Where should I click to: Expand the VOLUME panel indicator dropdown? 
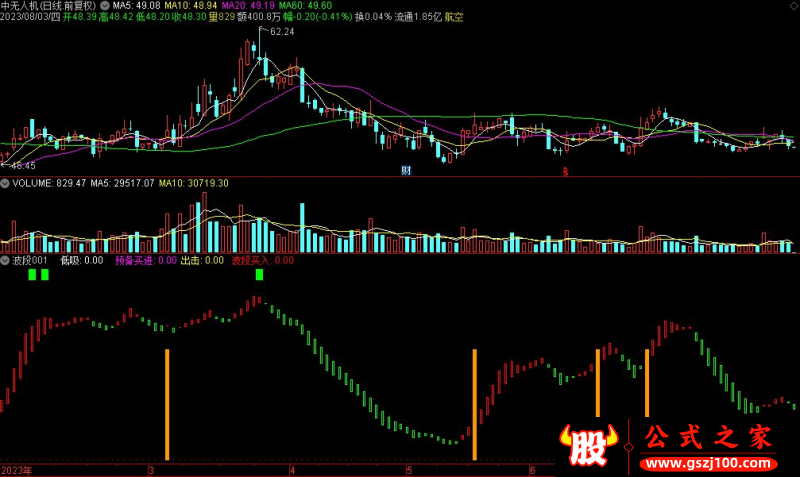[5, 183]
